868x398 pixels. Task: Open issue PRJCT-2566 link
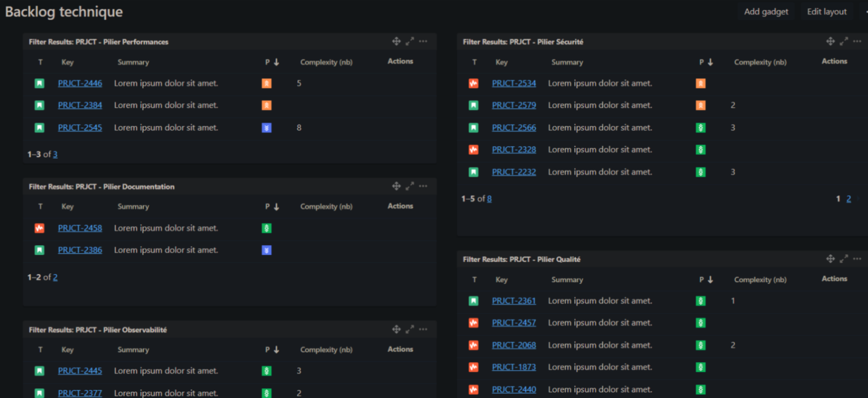coord(514,127)
